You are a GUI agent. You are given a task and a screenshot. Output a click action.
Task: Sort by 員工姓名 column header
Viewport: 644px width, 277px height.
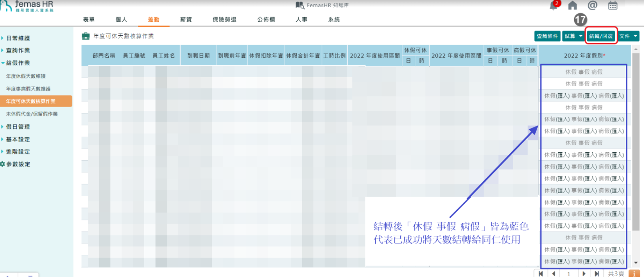point(164,55)
